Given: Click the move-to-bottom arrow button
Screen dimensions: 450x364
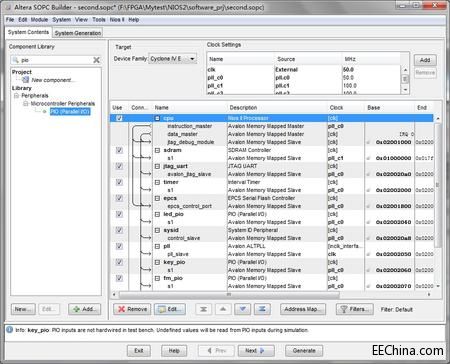Looking at the screenshot, I should click(x=262, y=309).
